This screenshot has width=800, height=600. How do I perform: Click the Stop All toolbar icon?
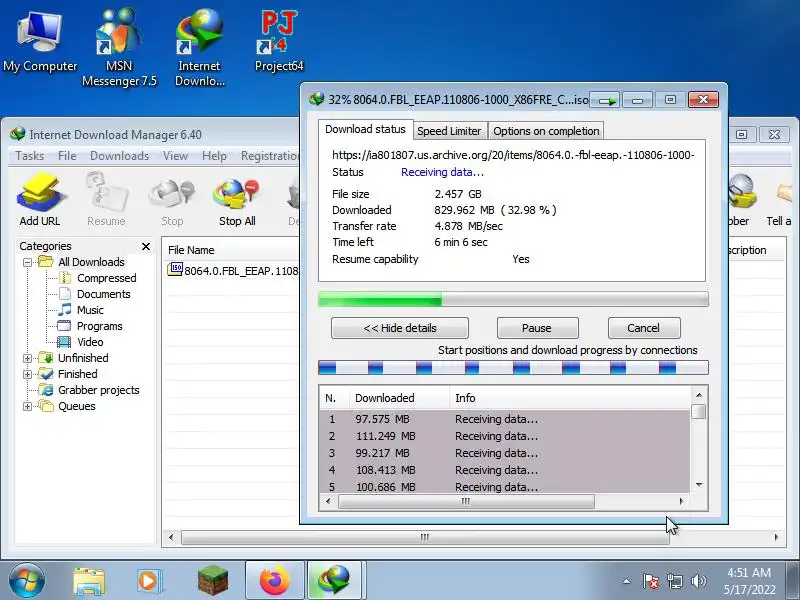pyautogui.click(x=237, y=200)
